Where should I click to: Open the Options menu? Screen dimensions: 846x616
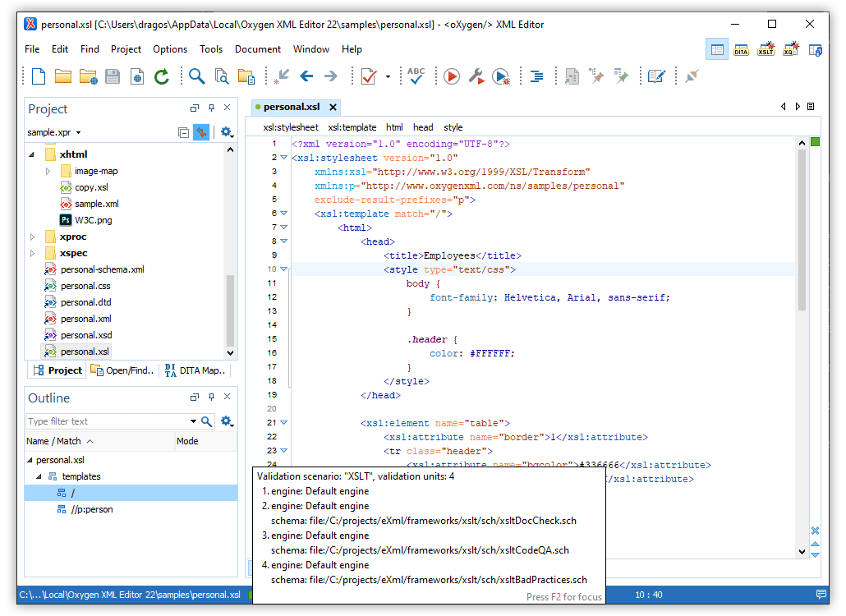coord(170,49)
